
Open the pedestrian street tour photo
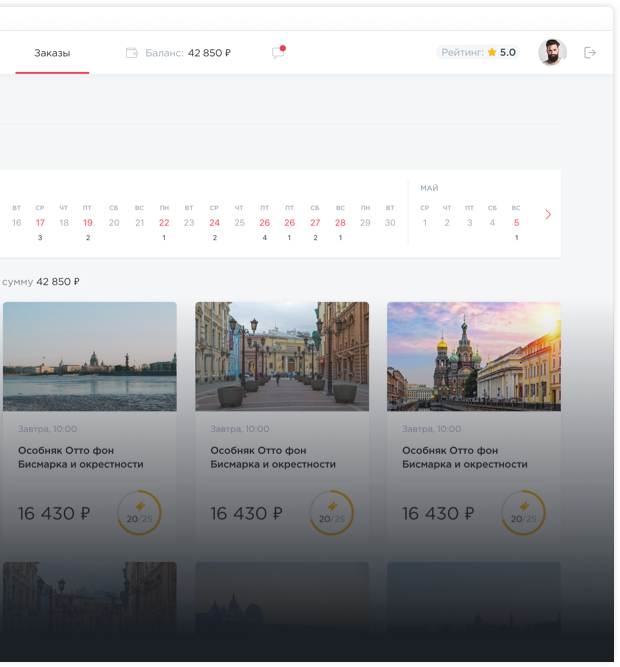tap(282, 356)
